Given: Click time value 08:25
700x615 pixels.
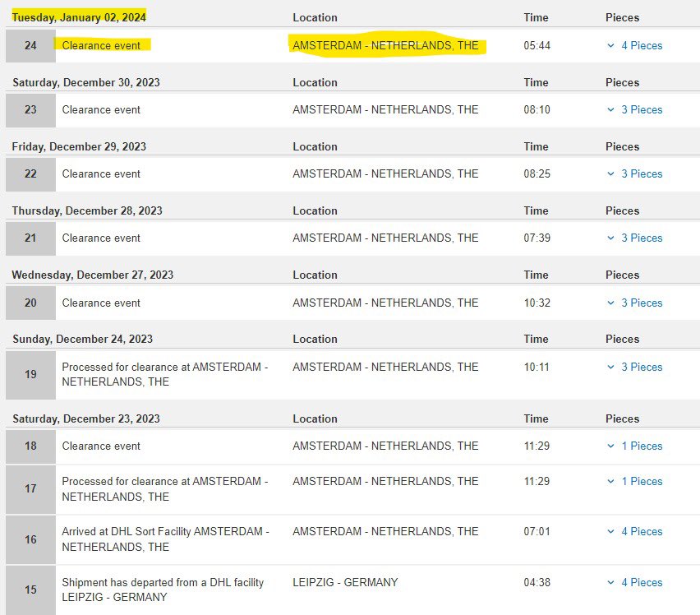Looking at the screenshot, I should (537, 173).
